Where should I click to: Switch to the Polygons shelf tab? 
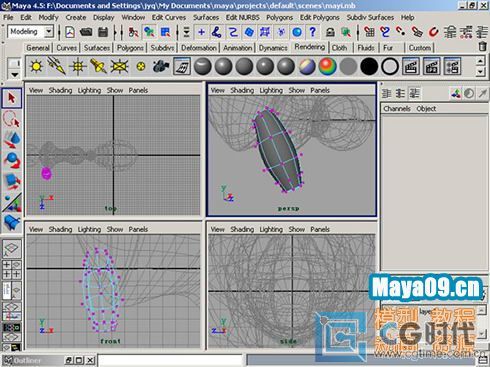tap(130, 48)
